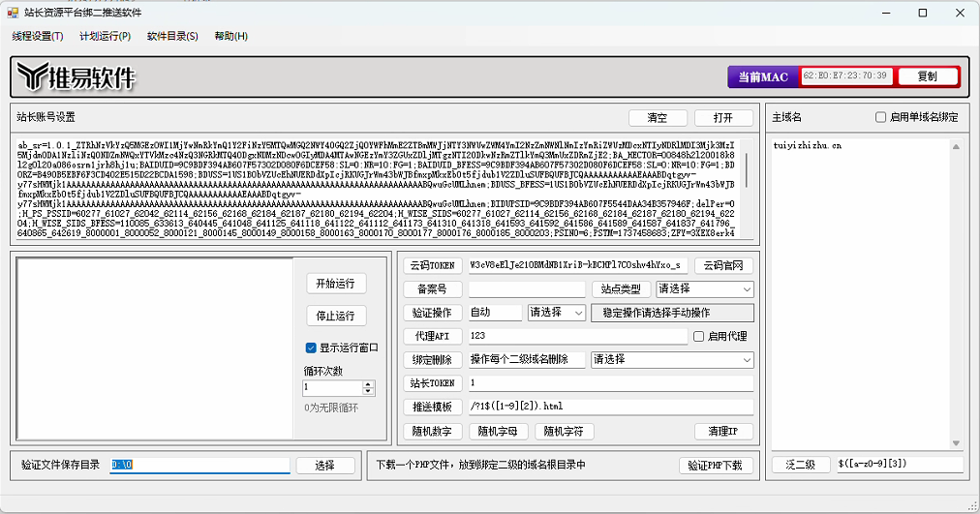The height and width of the screenshot is (514, 980).
Task: Click the window resize grip at the bottom corner
Action: [972, 507]
